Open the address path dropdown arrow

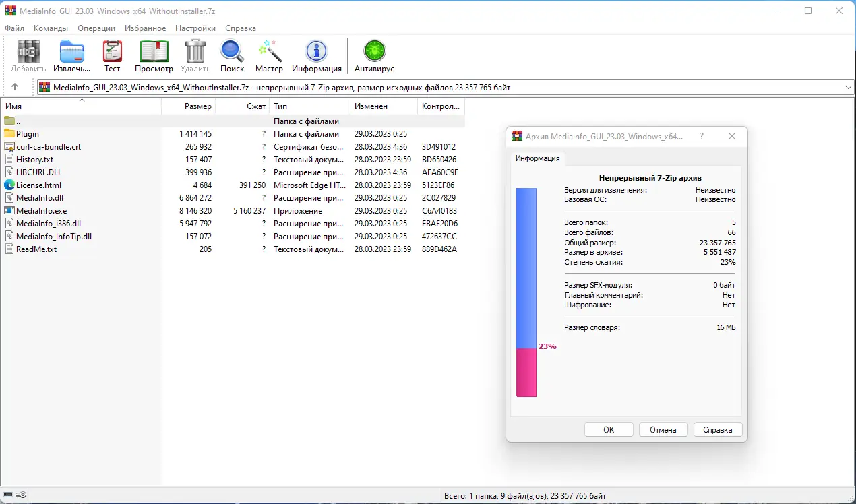point(848,88)
